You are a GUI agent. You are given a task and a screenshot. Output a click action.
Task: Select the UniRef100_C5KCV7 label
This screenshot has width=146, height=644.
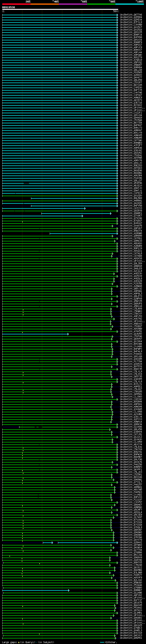click(x=131, y=314)
